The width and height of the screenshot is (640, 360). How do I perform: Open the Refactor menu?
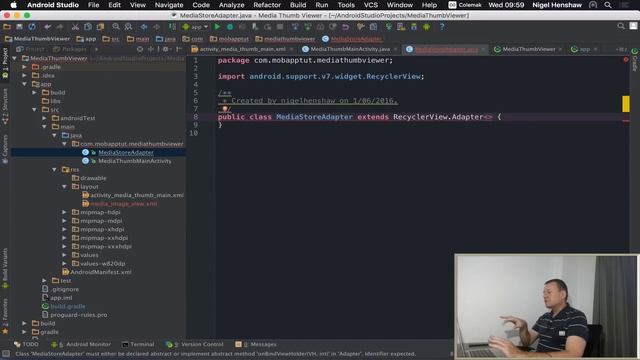point(267,5)
